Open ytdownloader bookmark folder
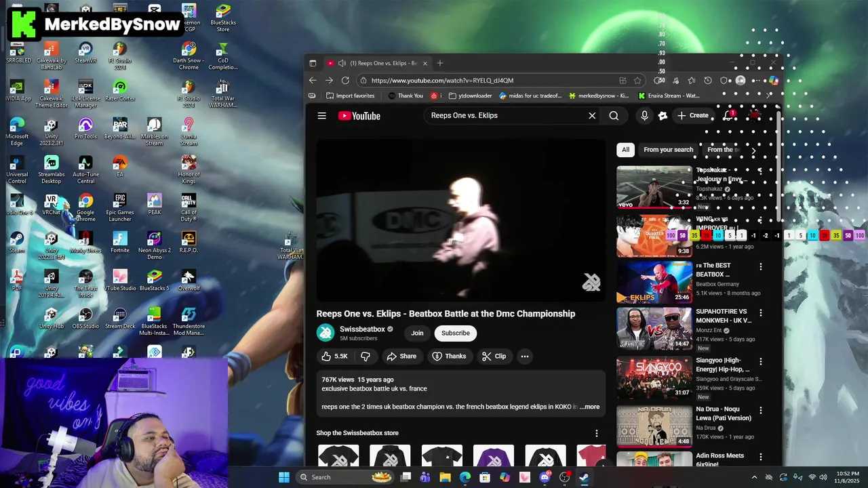The width and height of the screenshot is (868, 488). tap(470, 96)
